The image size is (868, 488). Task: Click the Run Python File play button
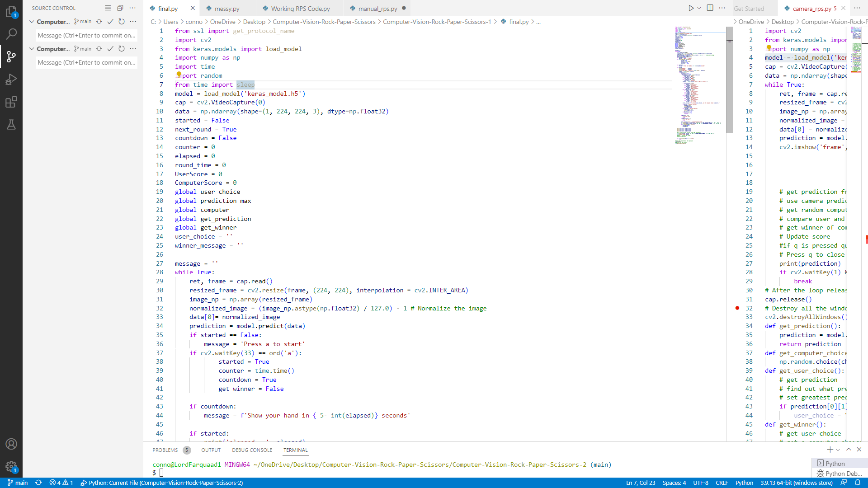point(691,8)
